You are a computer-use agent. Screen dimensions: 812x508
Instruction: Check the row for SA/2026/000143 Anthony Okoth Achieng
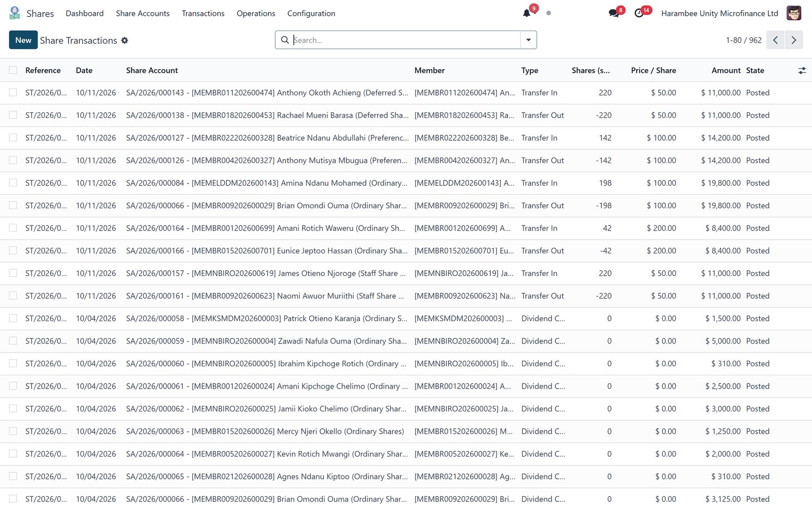[13, 92]
